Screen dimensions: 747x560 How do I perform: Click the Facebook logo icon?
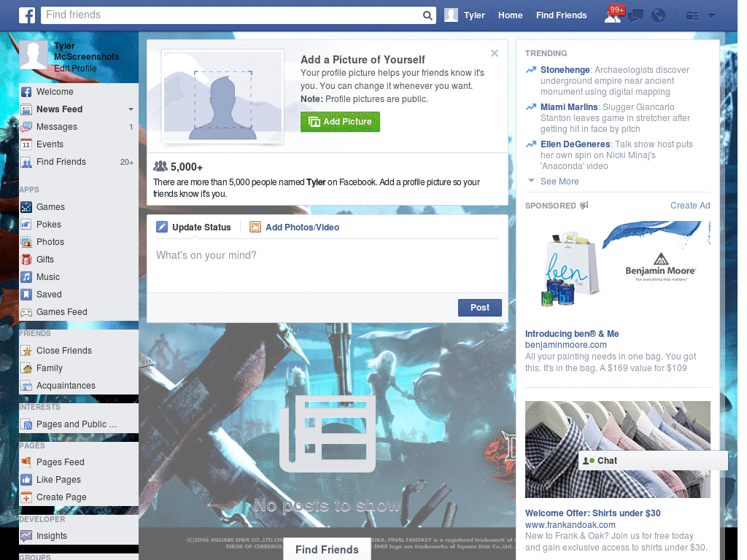[x=27, y=15]
